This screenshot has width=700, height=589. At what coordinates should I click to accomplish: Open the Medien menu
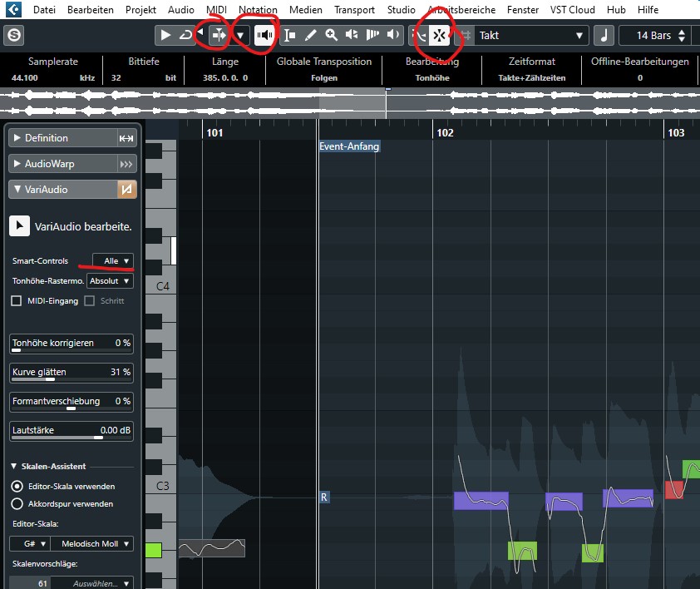305,9
